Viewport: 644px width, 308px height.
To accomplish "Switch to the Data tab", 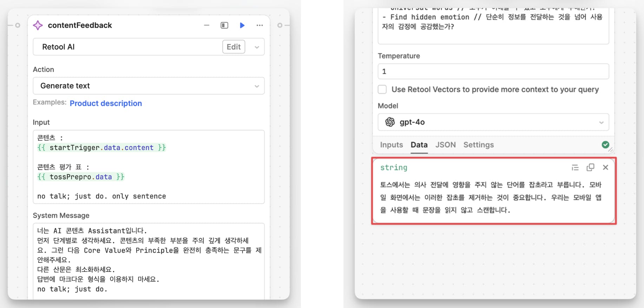I will [x=419, y=145].
